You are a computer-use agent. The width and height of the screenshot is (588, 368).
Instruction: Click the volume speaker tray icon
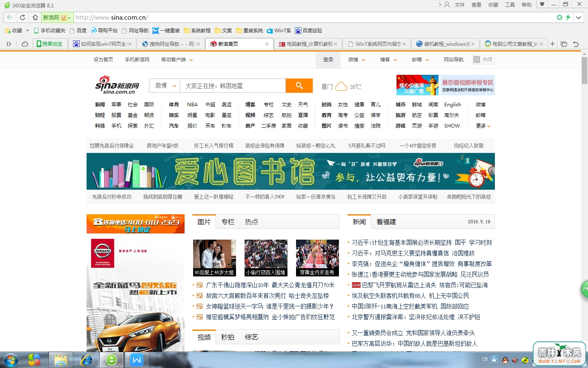pos(515,360)
